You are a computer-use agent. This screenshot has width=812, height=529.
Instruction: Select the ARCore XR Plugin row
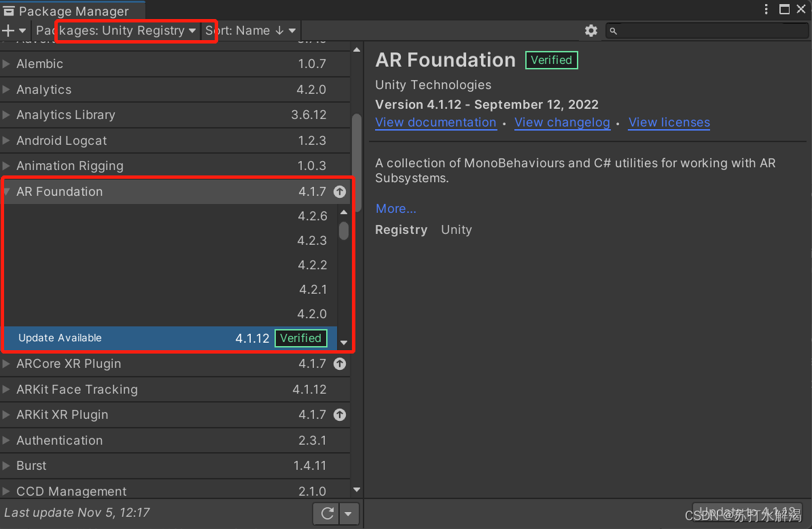click(x=175, y=364)
